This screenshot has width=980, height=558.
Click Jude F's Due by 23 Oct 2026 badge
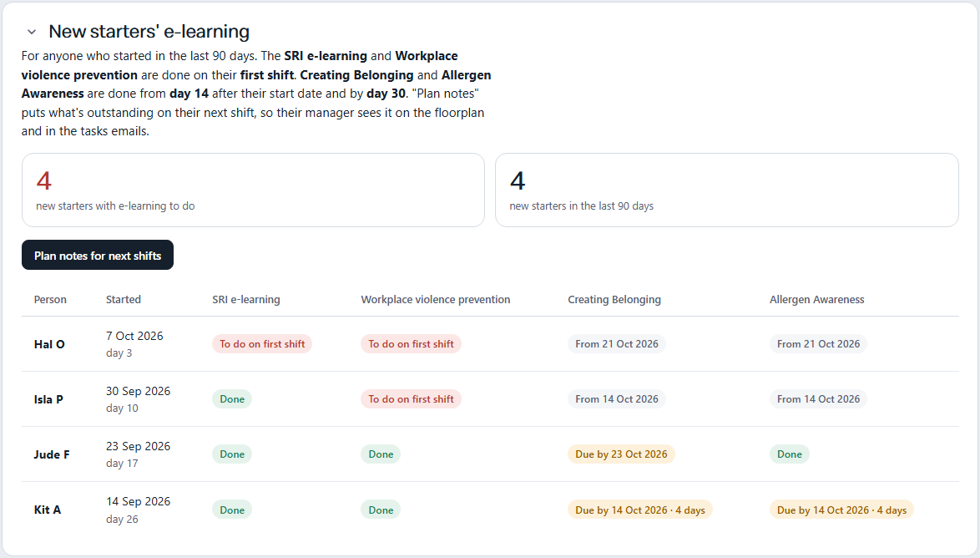pos(621,454)
